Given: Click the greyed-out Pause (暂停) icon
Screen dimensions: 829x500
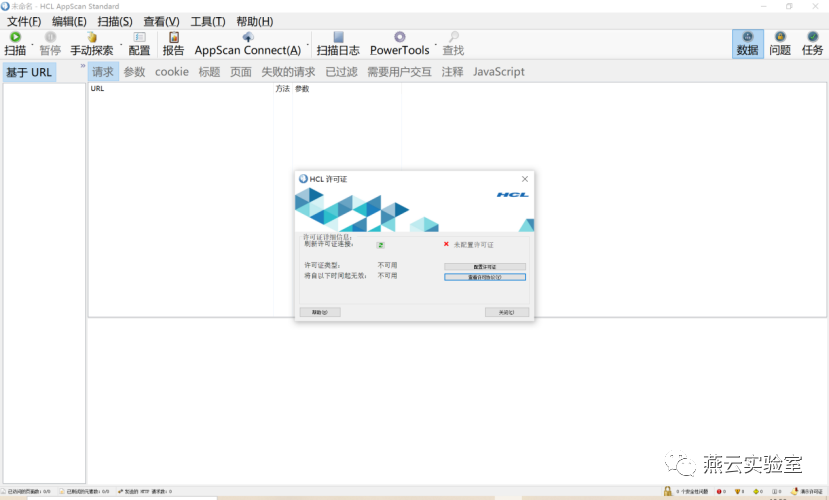Looking at the screenshot, I should [50, 37].
